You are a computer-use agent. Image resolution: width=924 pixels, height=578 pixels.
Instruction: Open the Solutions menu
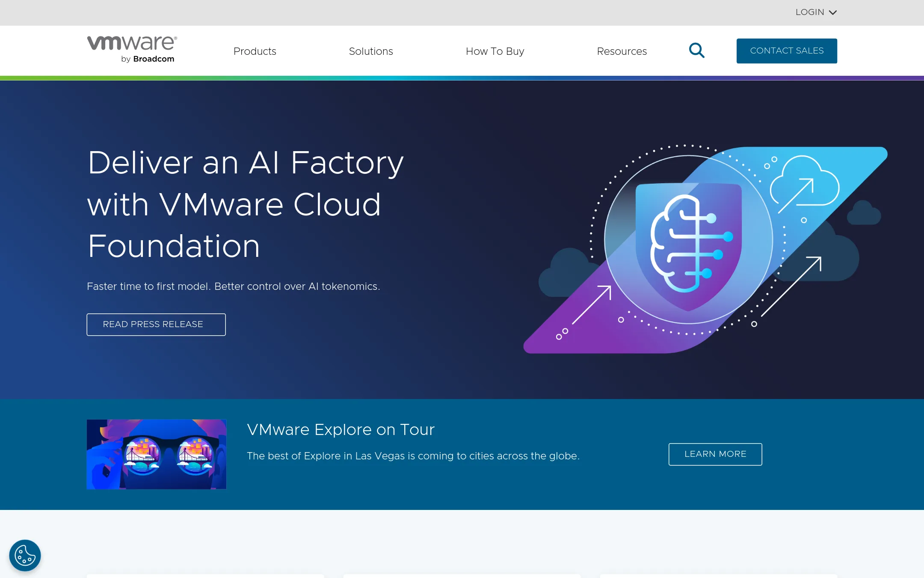pos(371,51)
